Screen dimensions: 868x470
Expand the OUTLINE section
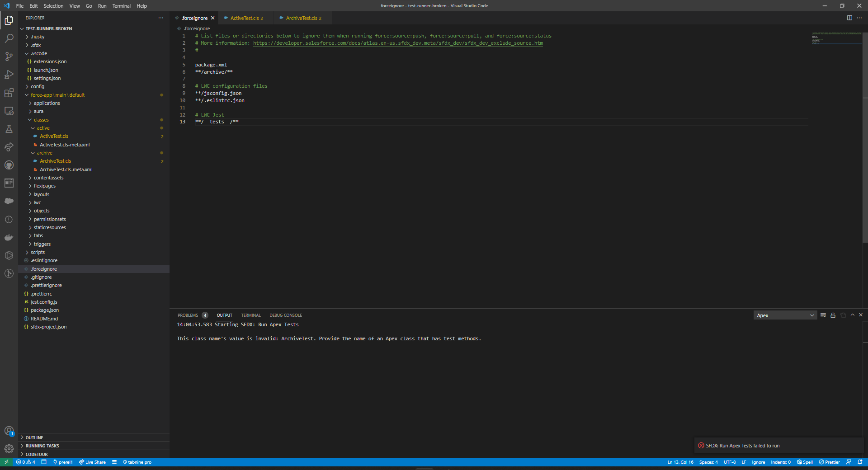click(34, 437)
